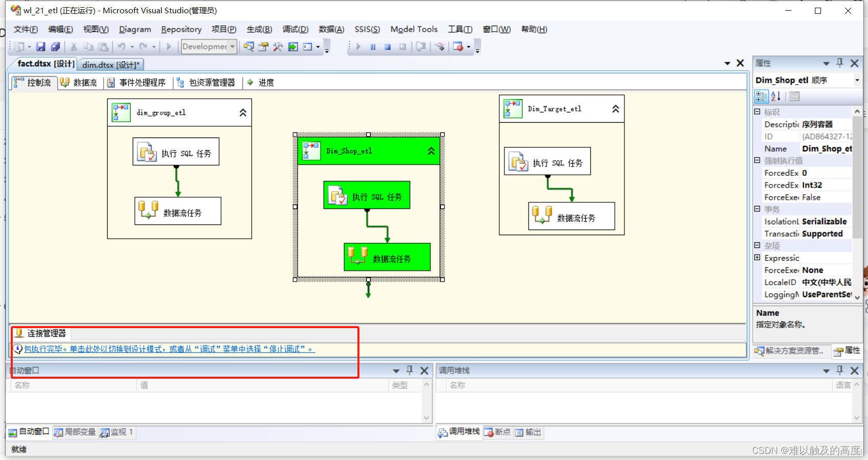Screen dimensions: 868x460
Task: Click the Properties panel vertical scrollbar
Action: (857, 204)
